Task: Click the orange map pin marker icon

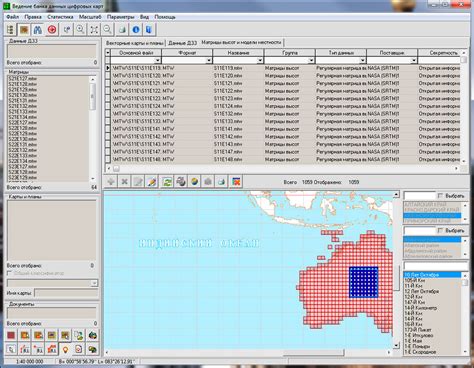Action: [x=65, y=349]
